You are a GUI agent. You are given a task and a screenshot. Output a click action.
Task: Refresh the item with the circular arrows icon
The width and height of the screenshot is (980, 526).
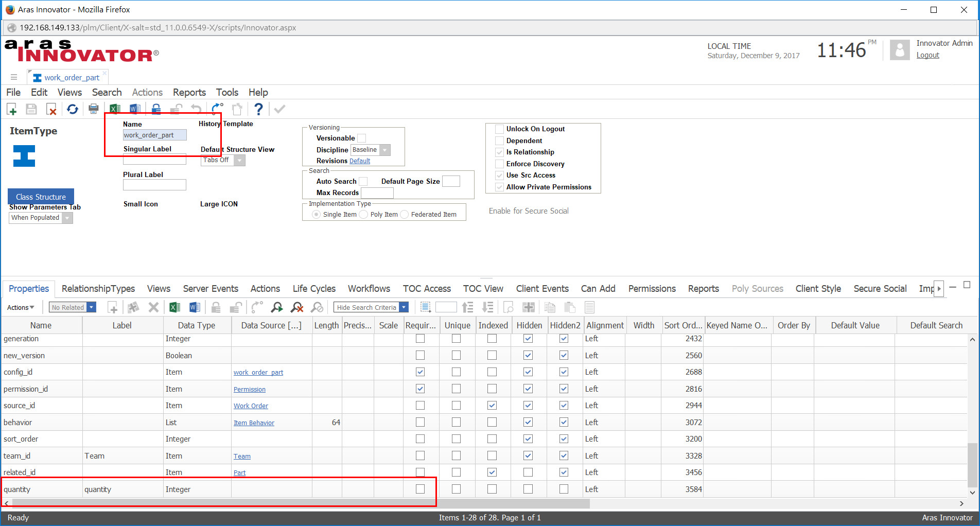(x=73, y=109)
